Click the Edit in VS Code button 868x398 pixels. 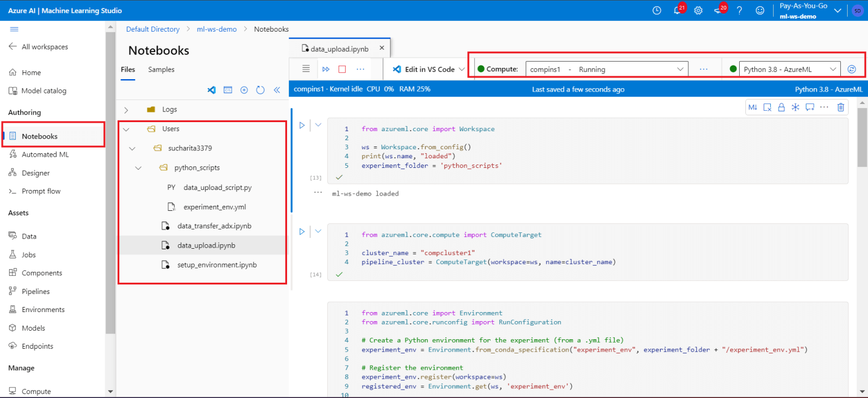[x=428, y=69]
